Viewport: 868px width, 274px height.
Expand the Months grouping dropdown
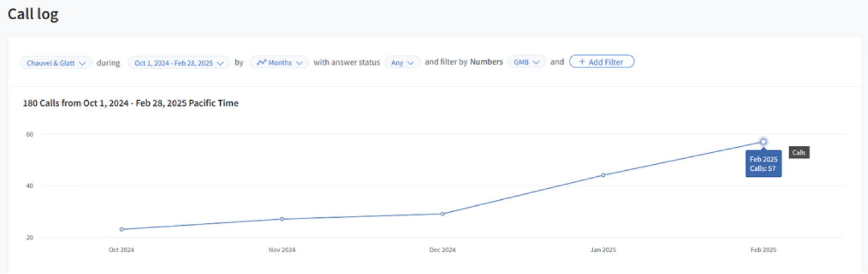[279, 63]
